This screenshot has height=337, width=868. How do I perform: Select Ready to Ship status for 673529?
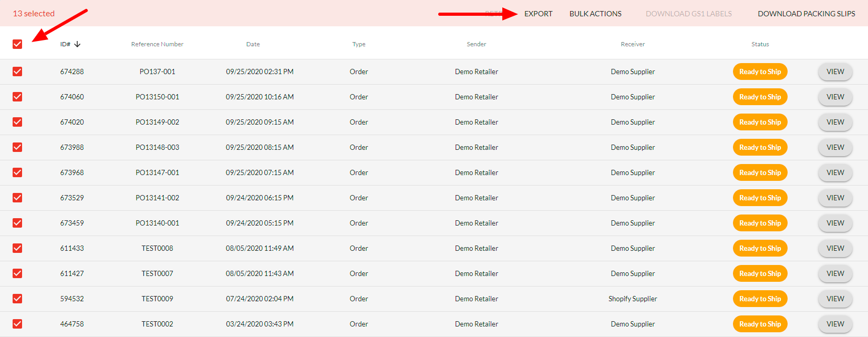click(760, 198)
